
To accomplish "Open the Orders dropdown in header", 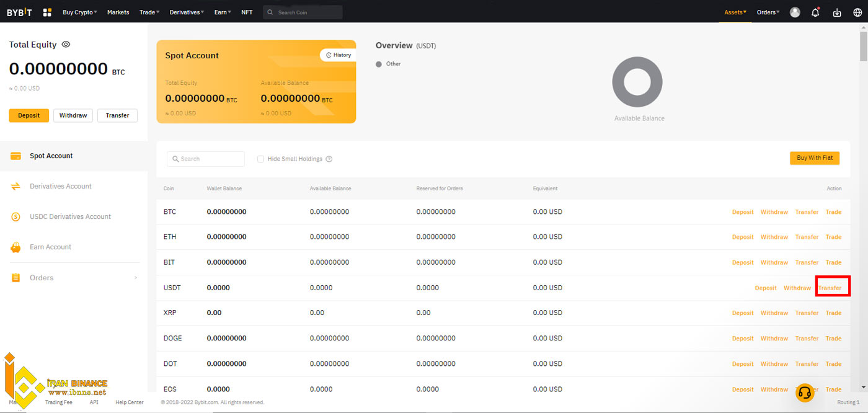I will pyautogui.click(x=768, y=12).
